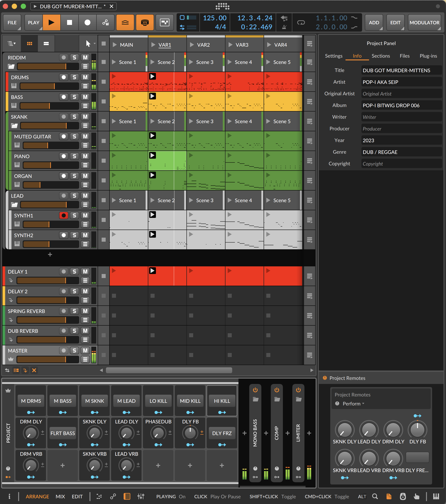The height and width of the screenshot is (504, 446).
Task: Open the on-screen keyboard icon
Action: point(436,496)
